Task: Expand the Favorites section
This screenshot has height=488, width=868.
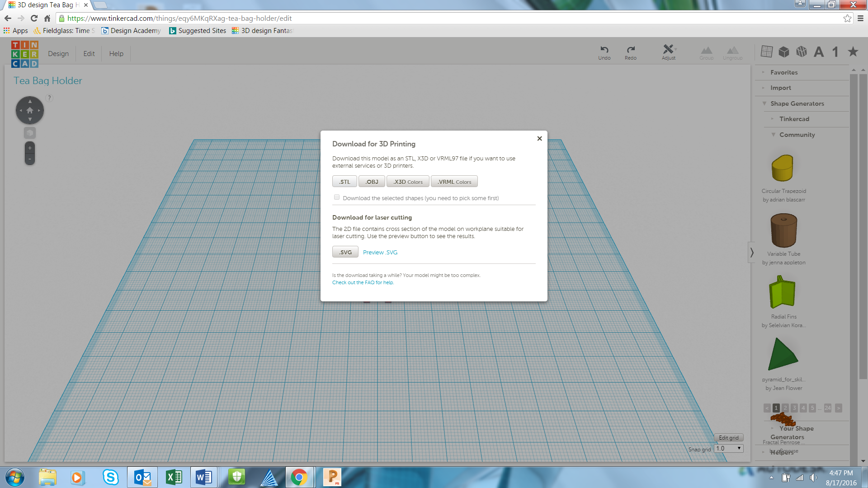Action: point(784,72)
